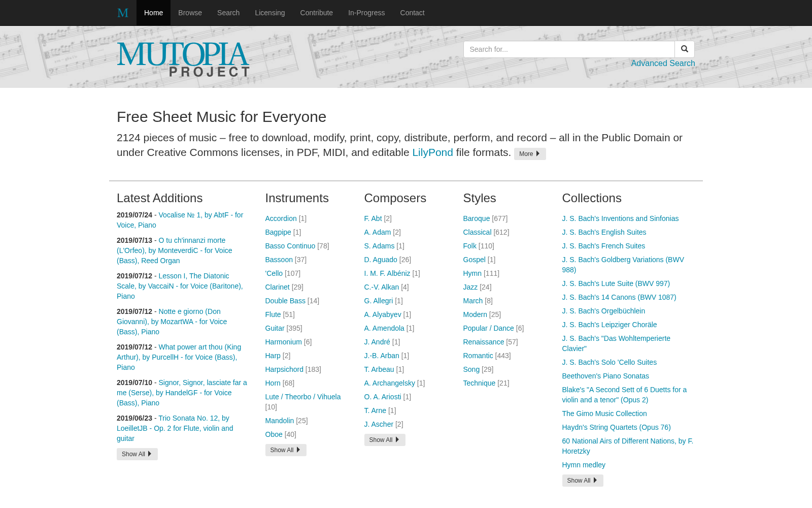Select the Folk style link
Viewport: 812px width, 508px height.
[469, 246]
